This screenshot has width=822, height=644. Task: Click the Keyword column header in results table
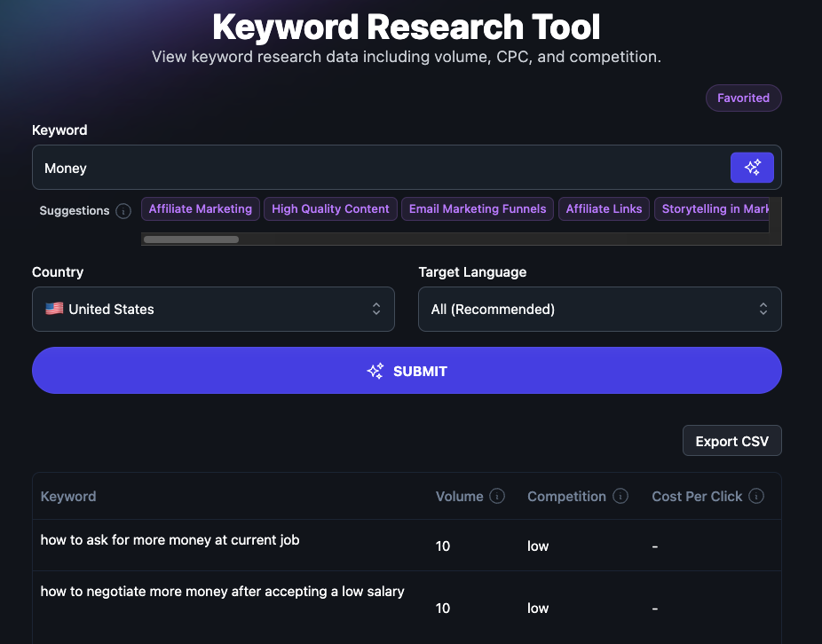pyautogui.click(x=68, y=496)
